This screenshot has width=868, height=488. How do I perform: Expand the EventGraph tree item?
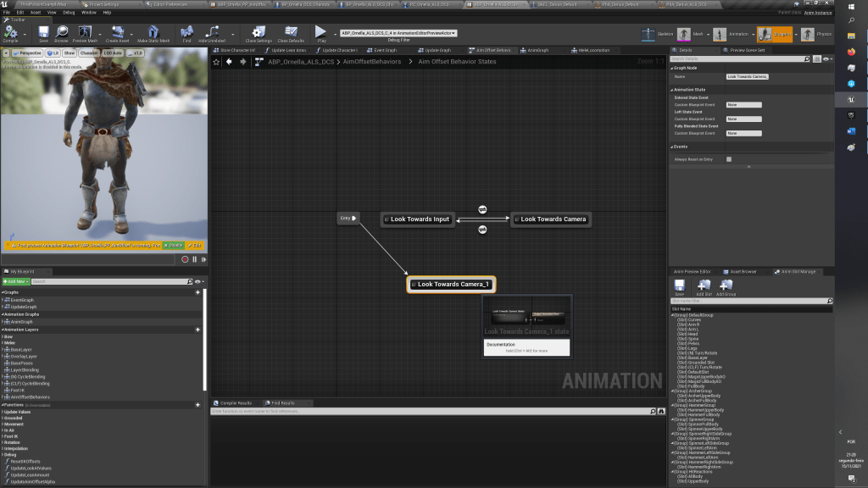tap(4, 300)
